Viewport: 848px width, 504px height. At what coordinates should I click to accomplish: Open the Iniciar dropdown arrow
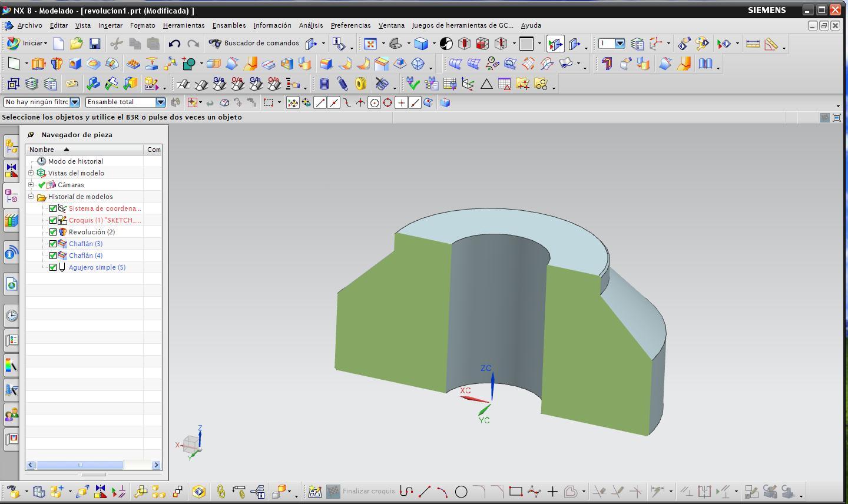(45, 44)
